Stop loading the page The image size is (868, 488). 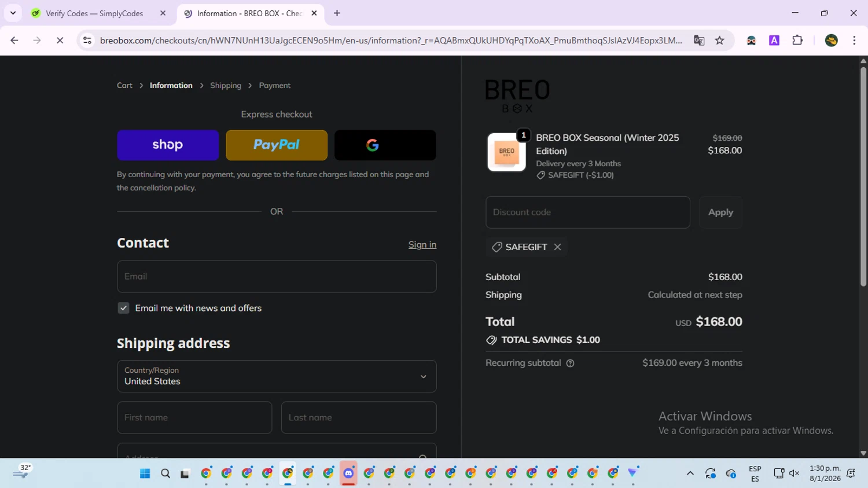[x=60, y=41]
